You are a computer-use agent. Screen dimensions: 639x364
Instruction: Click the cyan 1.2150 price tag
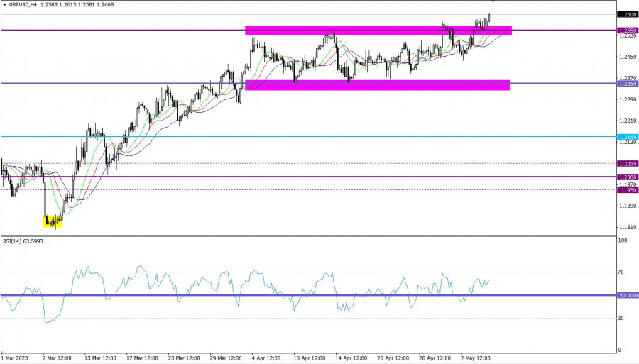(x=627, y=136)
